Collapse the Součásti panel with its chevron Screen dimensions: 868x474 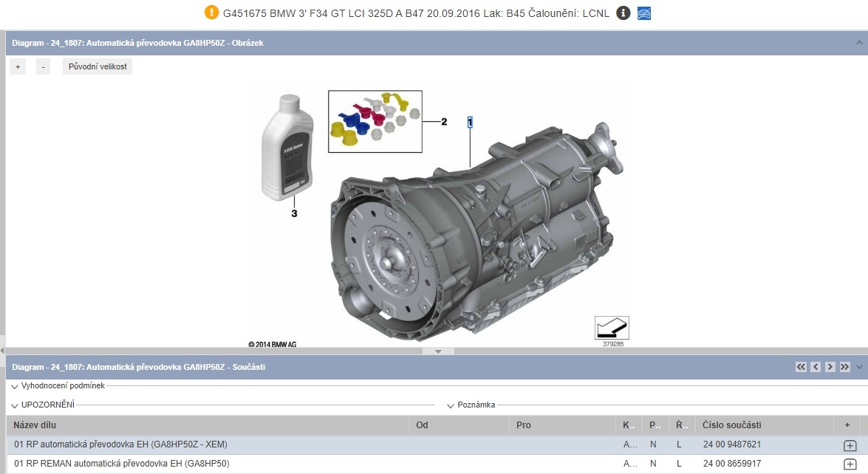coord(859,367)
